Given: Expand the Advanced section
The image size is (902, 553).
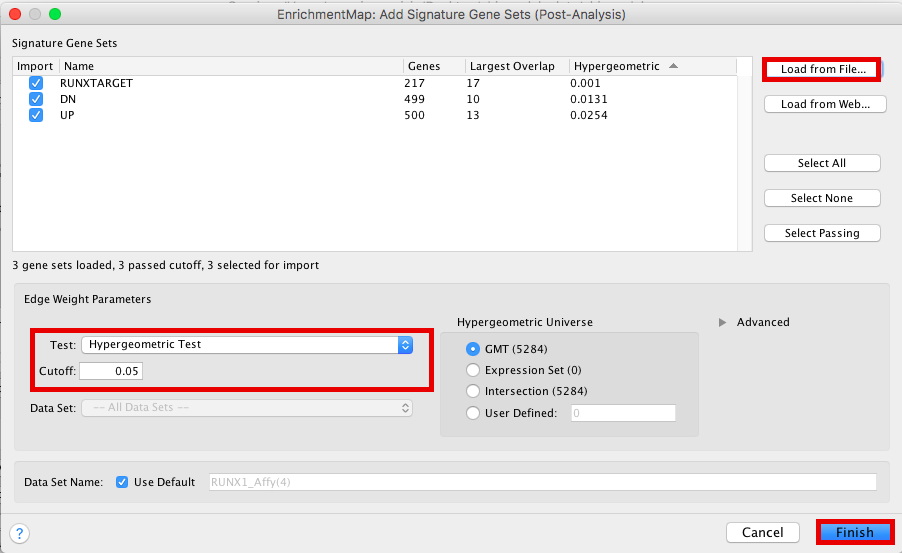Looking at the screenshot, I should [723, 322].
